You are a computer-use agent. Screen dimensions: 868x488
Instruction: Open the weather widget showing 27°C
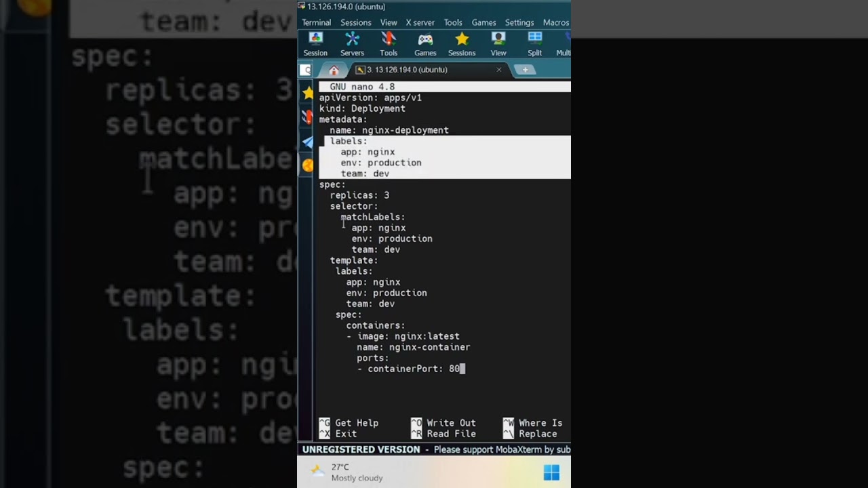[347, 472]
